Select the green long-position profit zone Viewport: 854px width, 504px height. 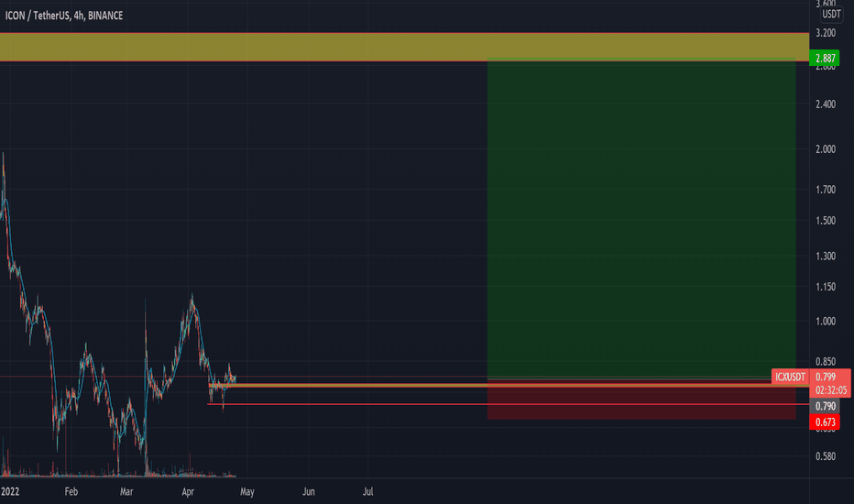(x=641, y=218)
